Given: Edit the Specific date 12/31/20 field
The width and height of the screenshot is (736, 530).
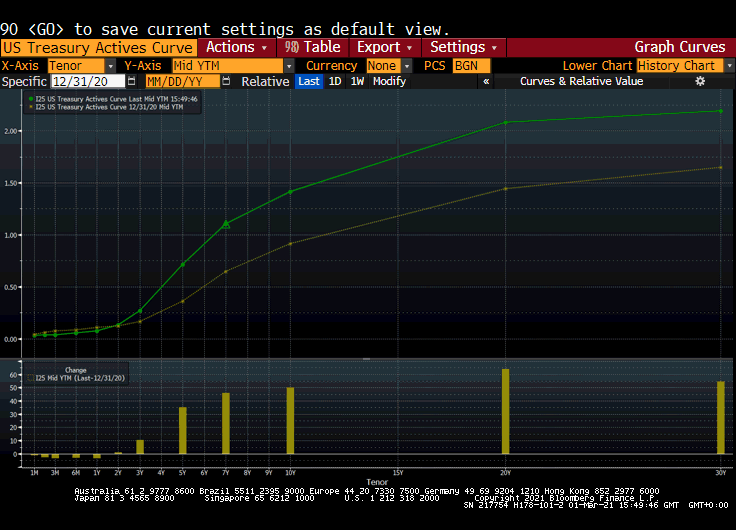Looking at the screenshot, I should click(x=88, y=81).
